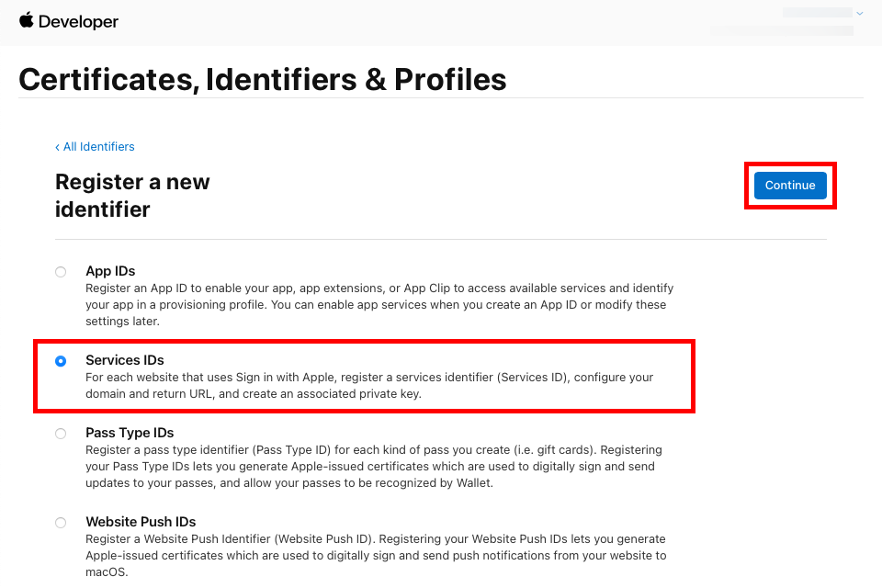Expand the account menu chevron
The height and width of the screenshot is (588, 882).
pos(859,13)
